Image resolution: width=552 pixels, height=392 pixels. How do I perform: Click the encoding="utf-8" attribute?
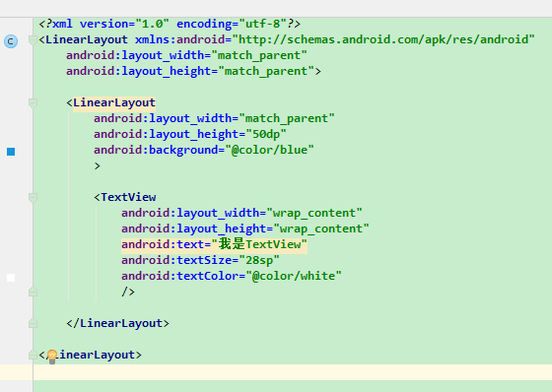pos(232,24)
